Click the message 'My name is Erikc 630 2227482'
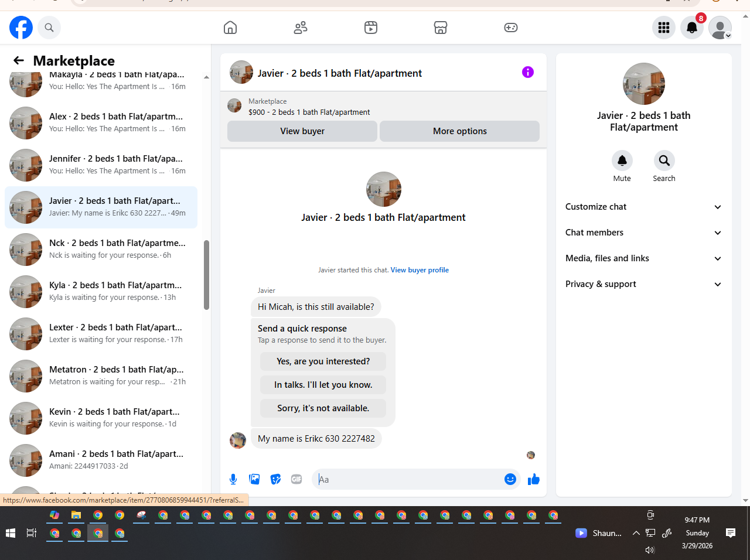Screen dimensions: 750x560 pyautogui.click(x=316, y=439)
